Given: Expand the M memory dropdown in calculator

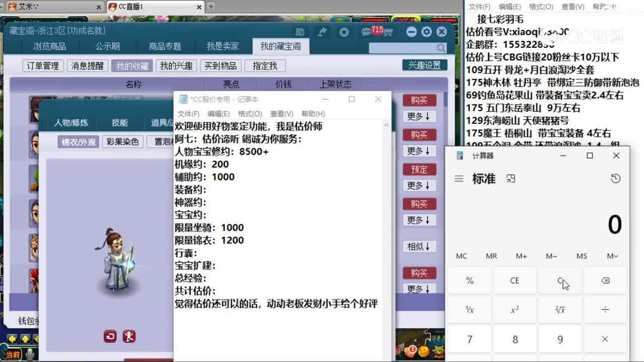Looking at the screenshot, I should point(612,256).
